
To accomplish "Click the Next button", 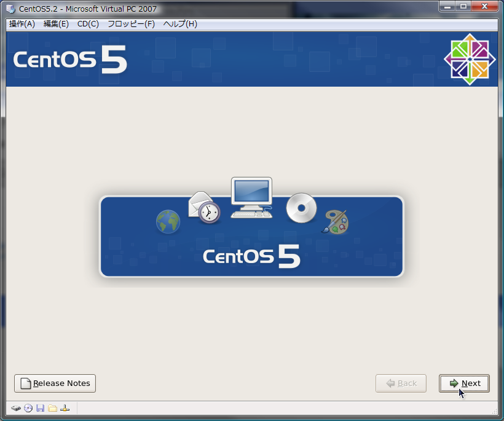I will pos(464,384).
